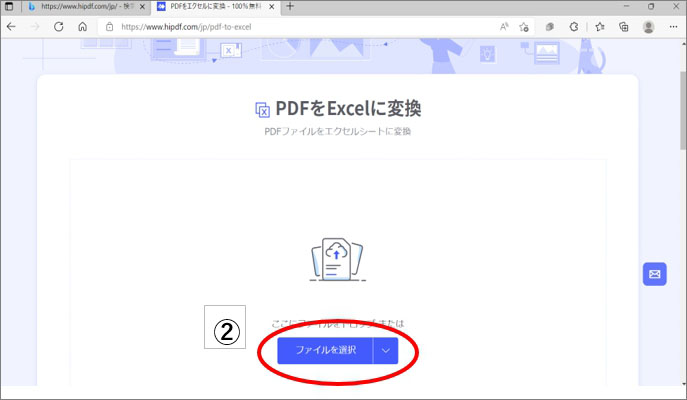Screen dimensions: 687x400
Task: Open the read aloud icon
Action: click(504, 27)
